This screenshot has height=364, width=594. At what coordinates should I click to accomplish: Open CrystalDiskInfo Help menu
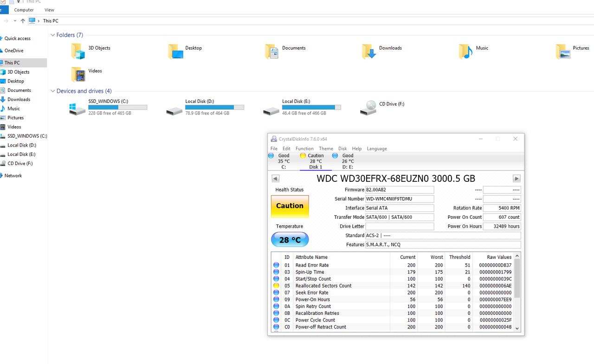[357, 148]
